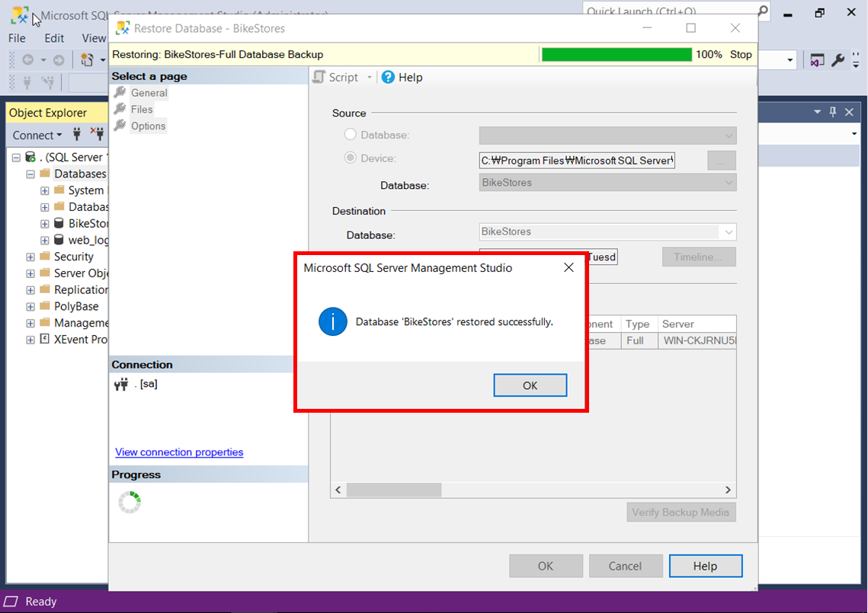Click the Files page wrench icon

pyautogui.click(x=120, y=109)
